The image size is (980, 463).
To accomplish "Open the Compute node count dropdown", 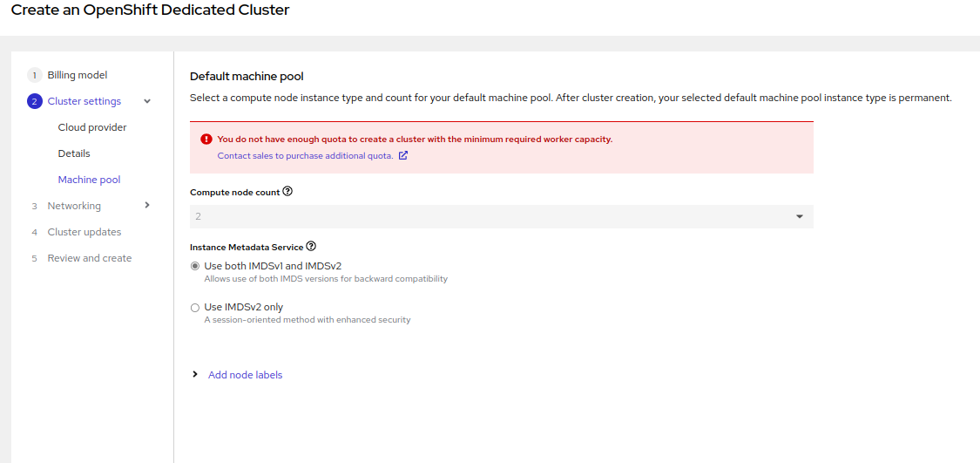I will point(501,216).
